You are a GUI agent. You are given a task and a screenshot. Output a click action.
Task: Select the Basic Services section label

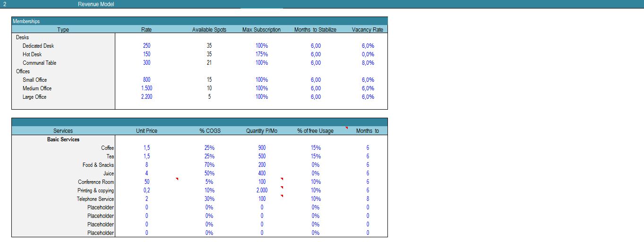tap(63, 139)
